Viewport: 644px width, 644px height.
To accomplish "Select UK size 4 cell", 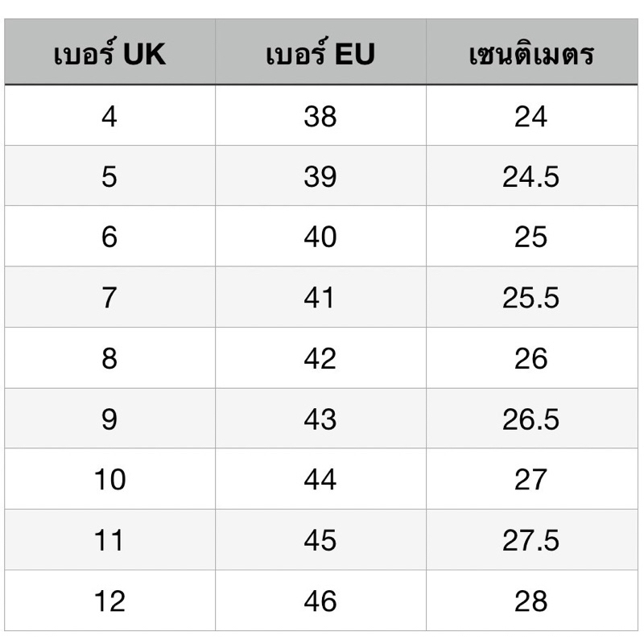I will [x=109, y=115].
